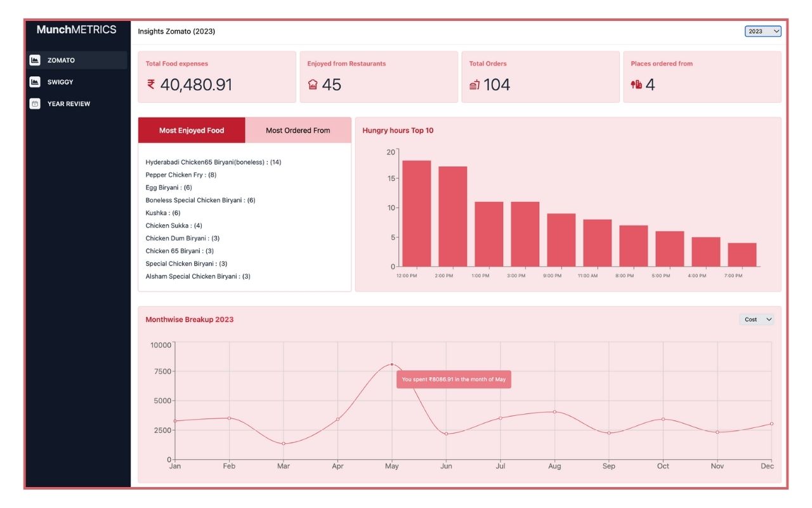This screenshot has height=508, width=812.
Task: Click the 1:00 PM bar in Hungry hours
Action: 489,234
